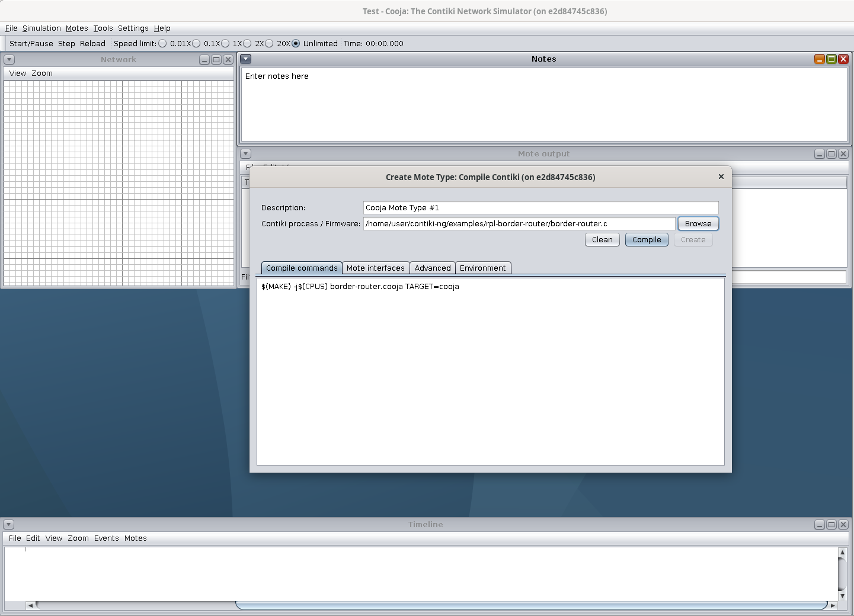
Task: Click the Timeline vertical scrollbar thumb
Action: pos(842,574)
